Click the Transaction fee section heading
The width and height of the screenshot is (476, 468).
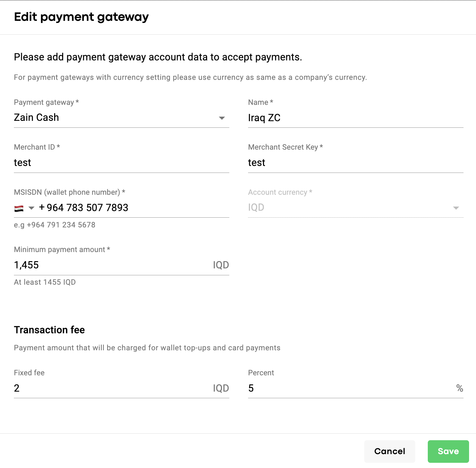coord(49,330)
